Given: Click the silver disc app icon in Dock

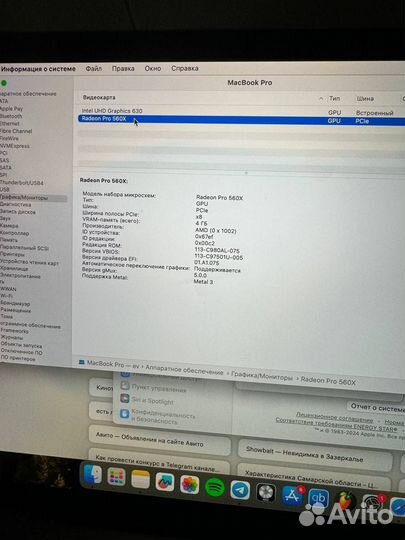Looking at the screenshot, I should 266,493.
